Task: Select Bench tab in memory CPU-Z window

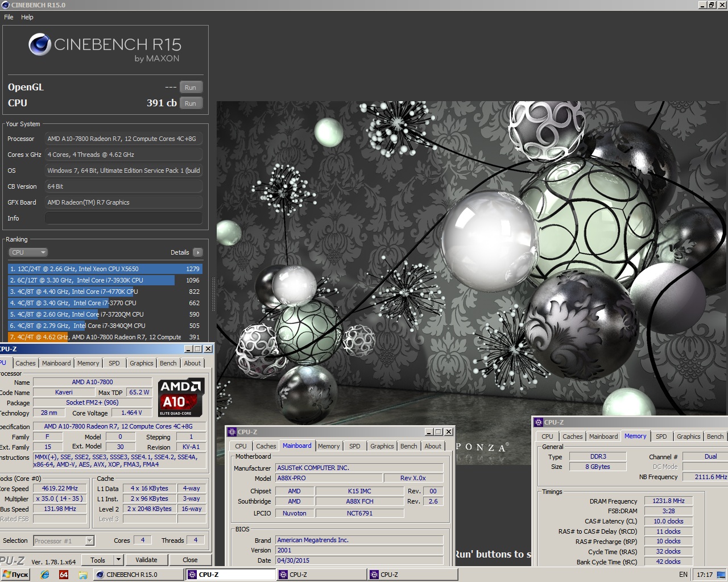Action: coord(715,436)
